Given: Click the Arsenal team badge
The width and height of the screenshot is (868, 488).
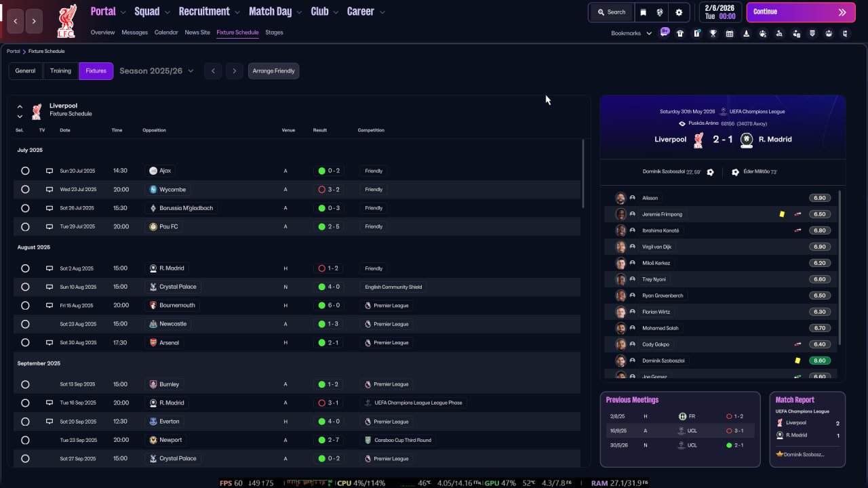Looking at the screenshot, I should (x=153, y=343).
